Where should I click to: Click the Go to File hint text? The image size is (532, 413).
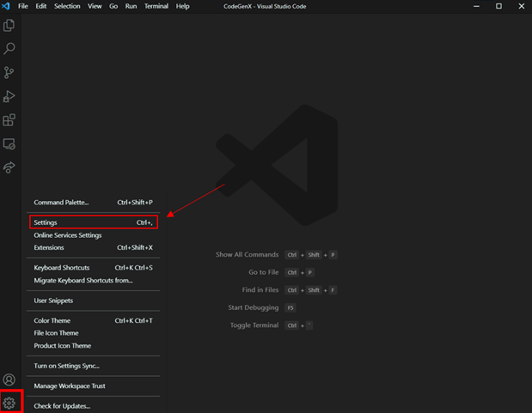[x=264, y=272]
